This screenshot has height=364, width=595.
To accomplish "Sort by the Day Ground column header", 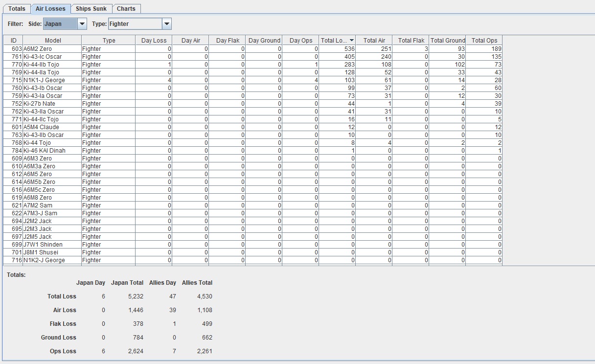I will [264, 40].
